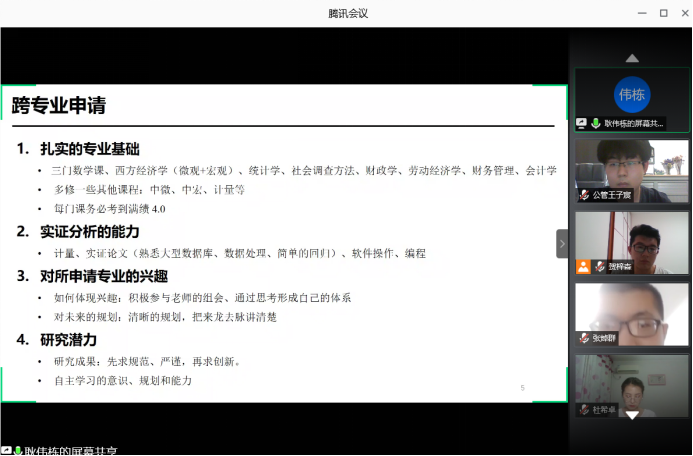Collapse the participant video sidebar
The width and height of the screenshot is (693, 456).
[x=562, y=243]
